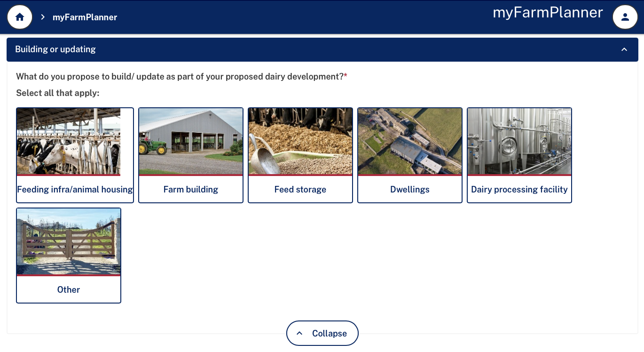Click the up arrow icon inside the Collapse button
The width and height of the screenshot is (644, 352).
coord(299,333)
